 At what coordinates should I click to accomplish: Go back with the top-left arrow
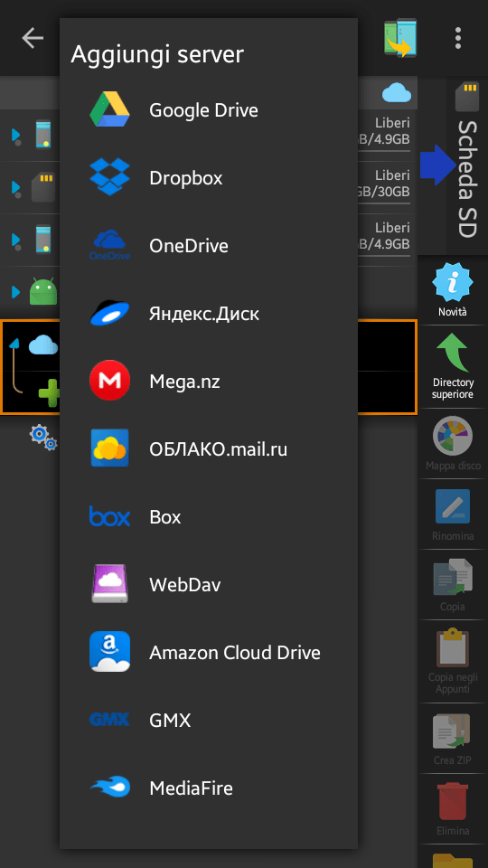[33, 38]
